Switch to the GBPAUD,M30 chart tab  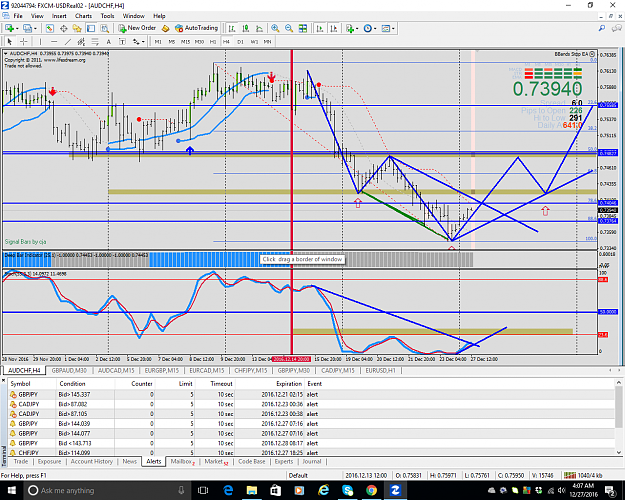coord(69,370)
